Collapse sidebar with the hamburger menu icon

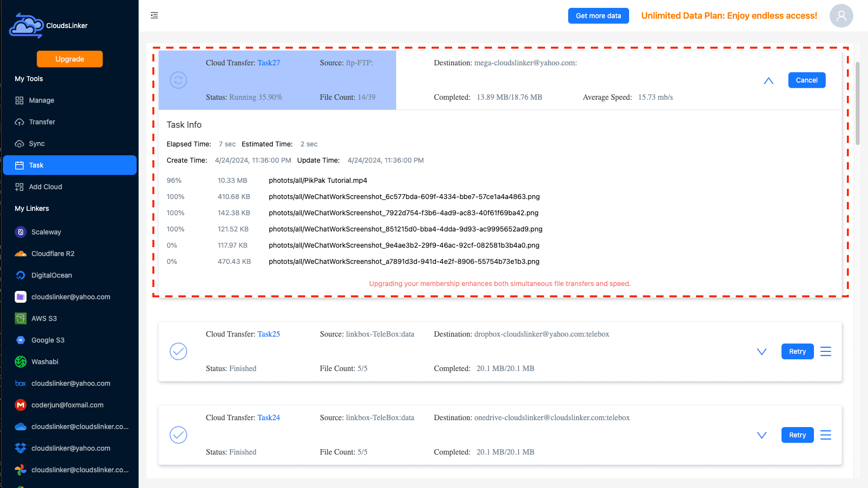154,15
